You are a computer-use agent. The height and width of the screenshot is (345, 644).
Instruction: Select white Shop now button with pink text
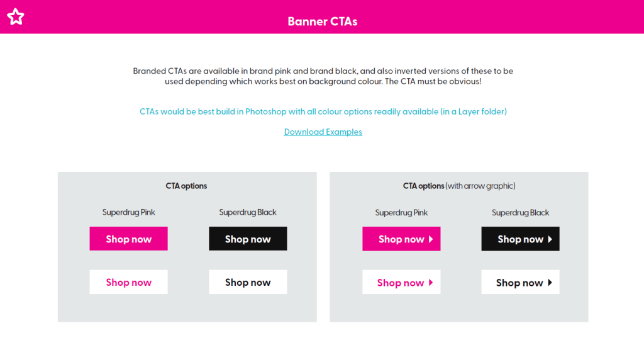pyautogui.click(x=128, y=282)
